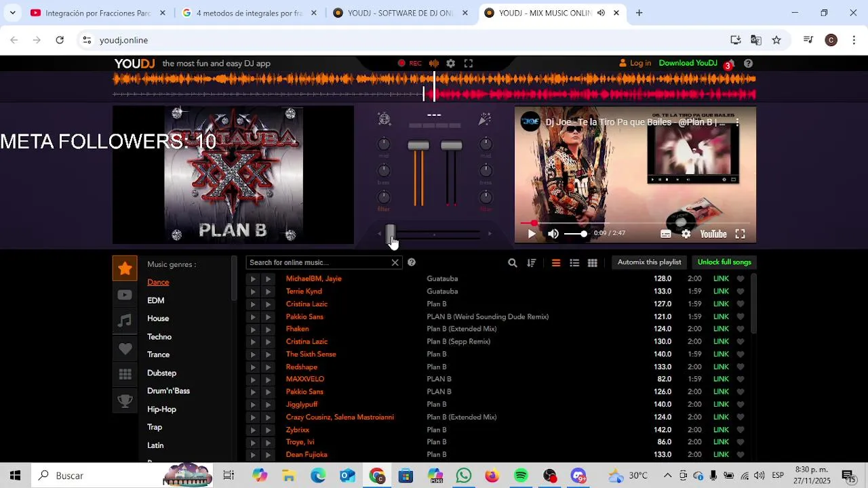Favorite the Redshape track heart
The image size is (868, 488).
(741, 367)
